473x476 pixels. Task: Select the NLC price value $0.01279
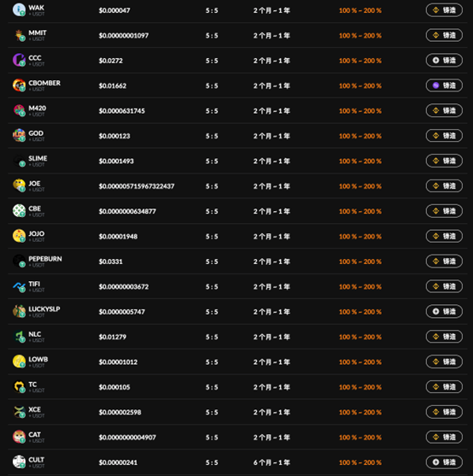point(113,337)
